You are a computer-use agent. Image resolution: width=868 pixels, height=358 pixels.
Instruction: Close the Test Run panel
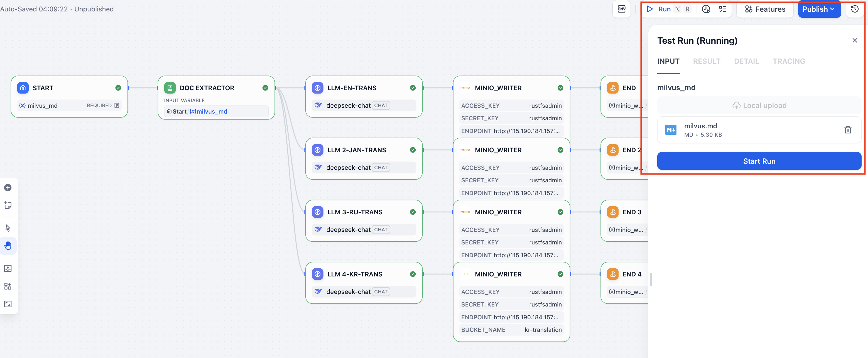pos(855,40)
